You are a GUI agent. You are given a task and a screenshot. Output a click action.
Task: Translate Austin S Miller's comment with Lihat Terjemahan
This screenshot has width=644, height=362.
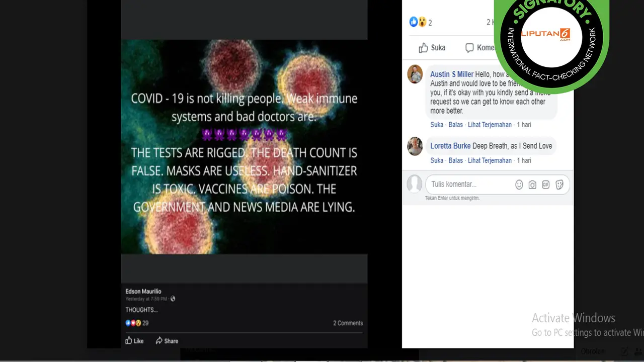pyautogui.click(x=490, y=125)
